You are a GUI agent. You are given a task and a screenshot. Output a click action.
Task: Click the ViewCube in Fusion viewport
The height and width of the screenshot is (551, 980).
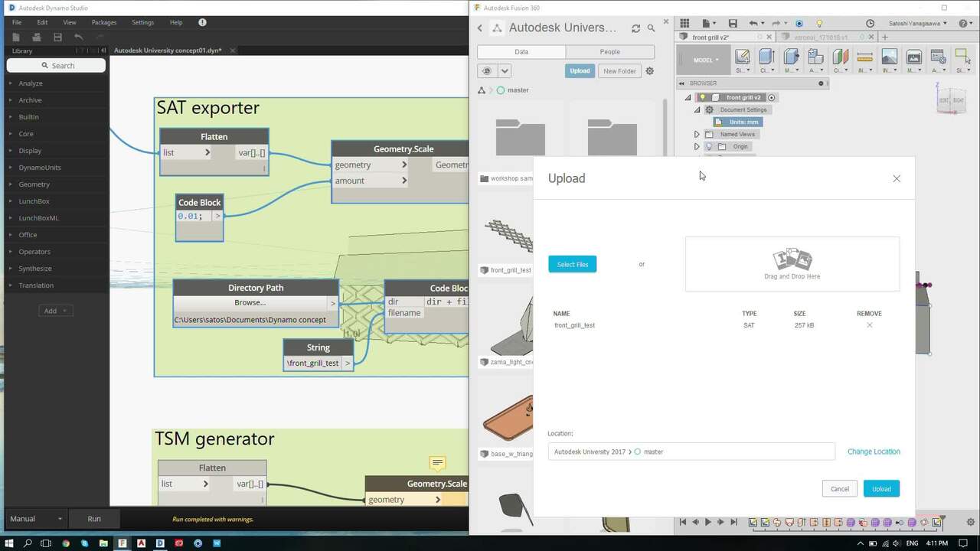[x=952, y=99]
